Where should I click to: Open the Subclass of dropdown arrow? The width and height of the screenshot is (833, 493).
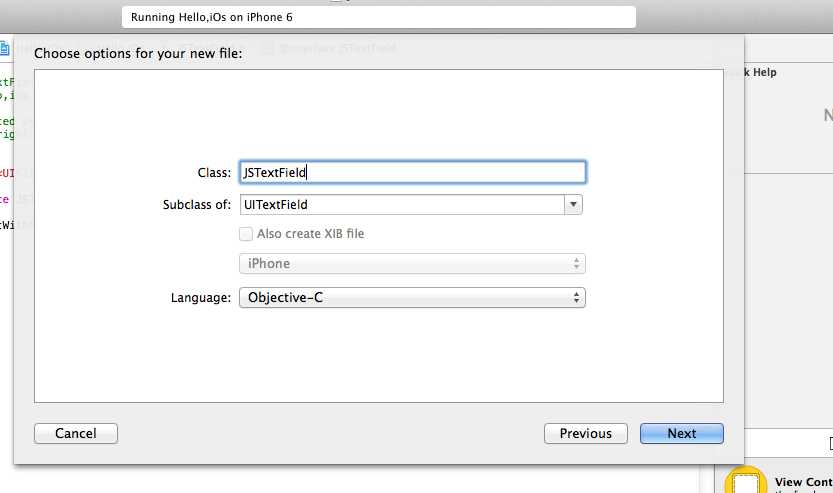pyautogui.click(x=573, y=205)
